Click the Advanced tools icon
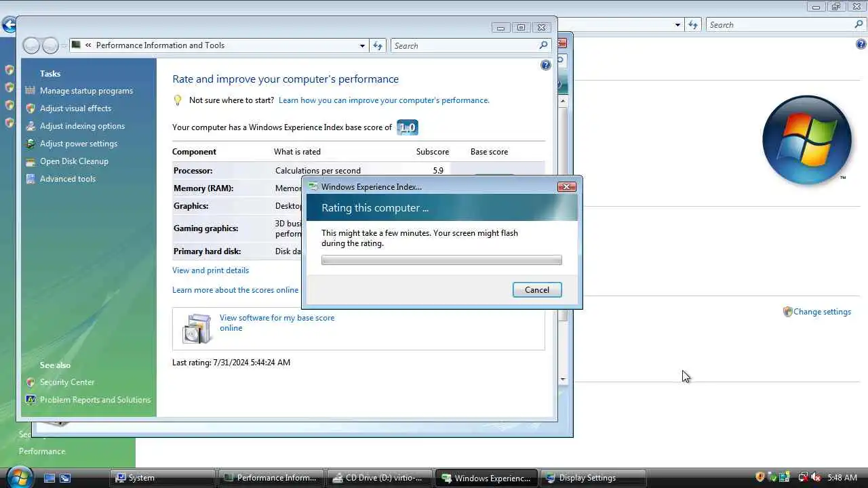This screenshot has width=868, height=488. [x=30, y=179]
